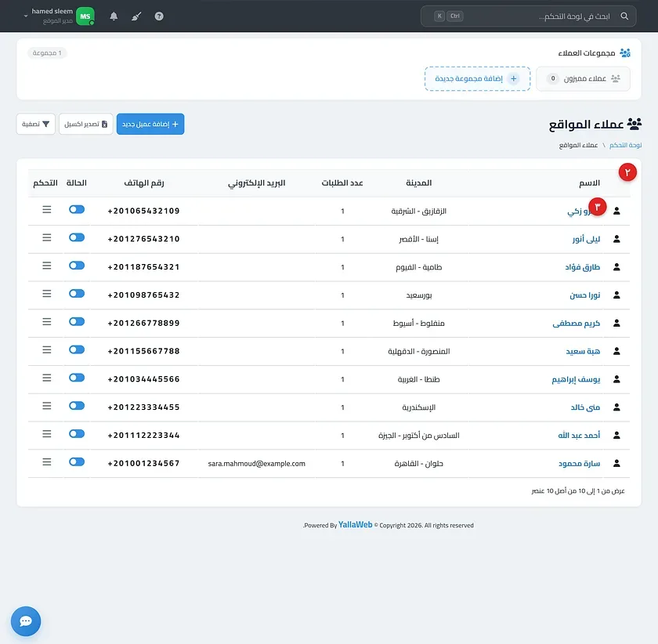Open actions menu for منى خالد row
The width and height of the screenshot is (658, 644).
tap(47, 406)
